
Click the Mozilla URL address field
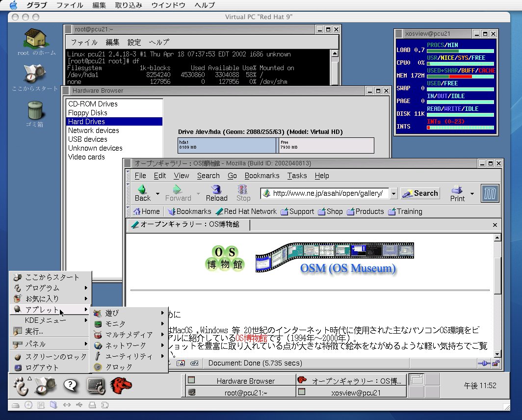point(325,193)
